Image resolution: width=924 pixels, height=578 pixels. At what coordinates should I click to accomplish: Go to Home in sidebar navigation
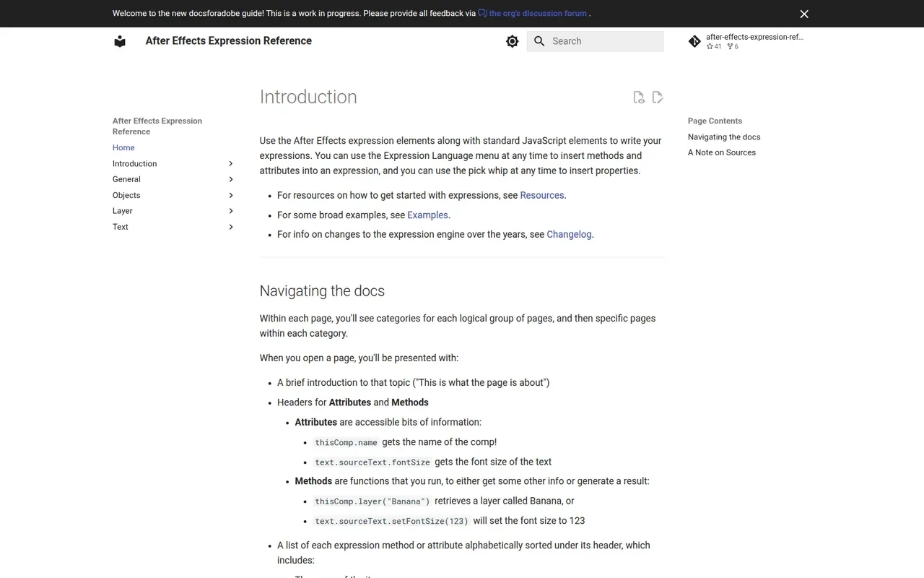pyautogui.click(x=123, y=147)
